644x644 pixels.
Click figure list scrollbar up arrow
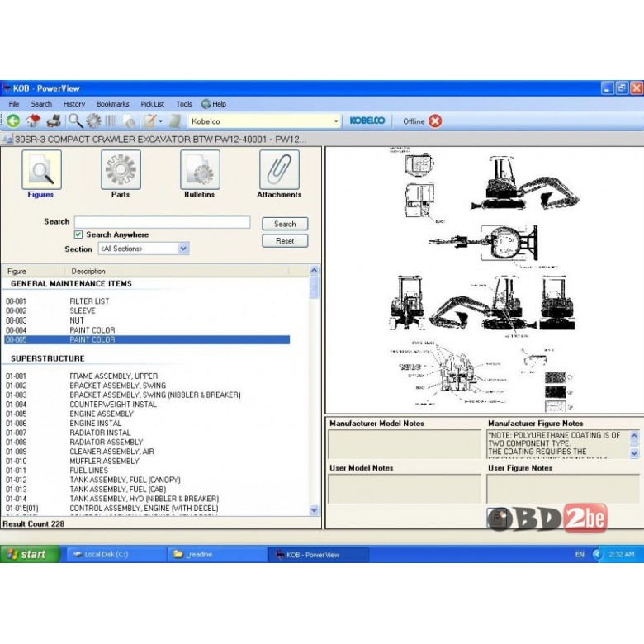click(314, 270)
